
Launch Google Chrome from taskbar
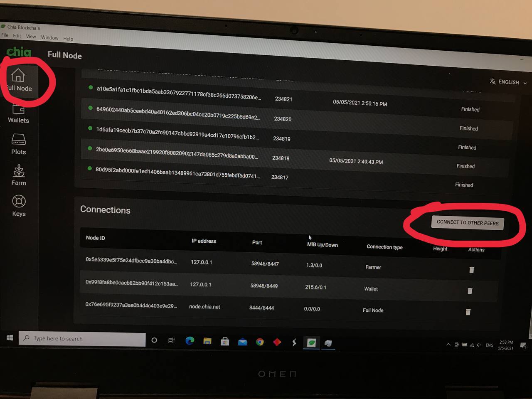(x=260, y=342)
